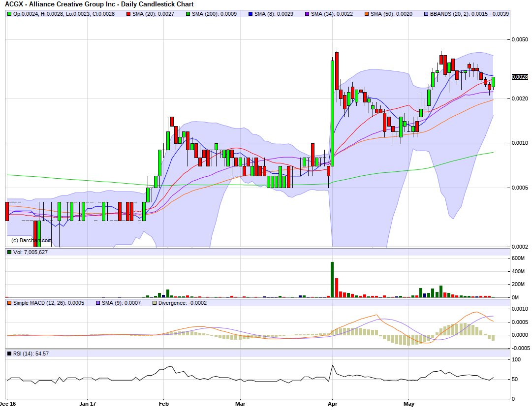Click the RSI axis 50 label
Image resolution: width=532 pixels, height=419 pixels.
coord(515,379)
